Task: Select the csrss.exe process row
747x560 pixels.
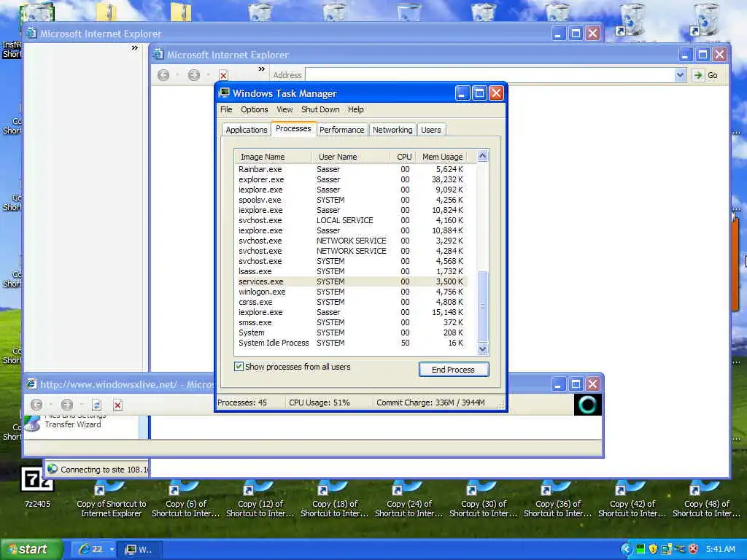Action: [x=351, y=302]
